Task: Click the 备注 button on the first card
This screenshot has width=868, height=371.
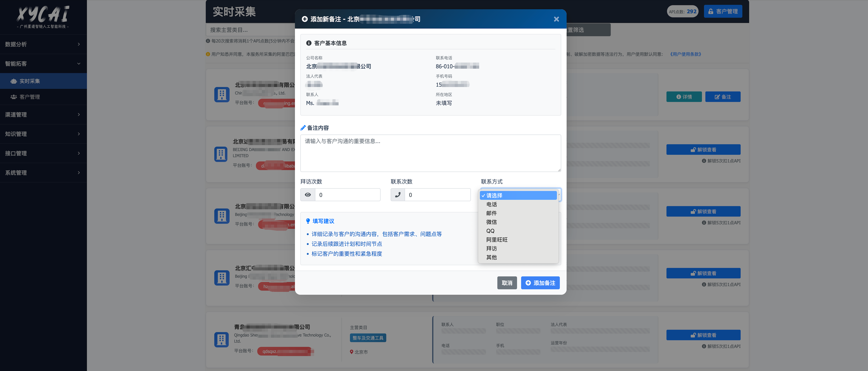Action: click(x=722, y=97)
